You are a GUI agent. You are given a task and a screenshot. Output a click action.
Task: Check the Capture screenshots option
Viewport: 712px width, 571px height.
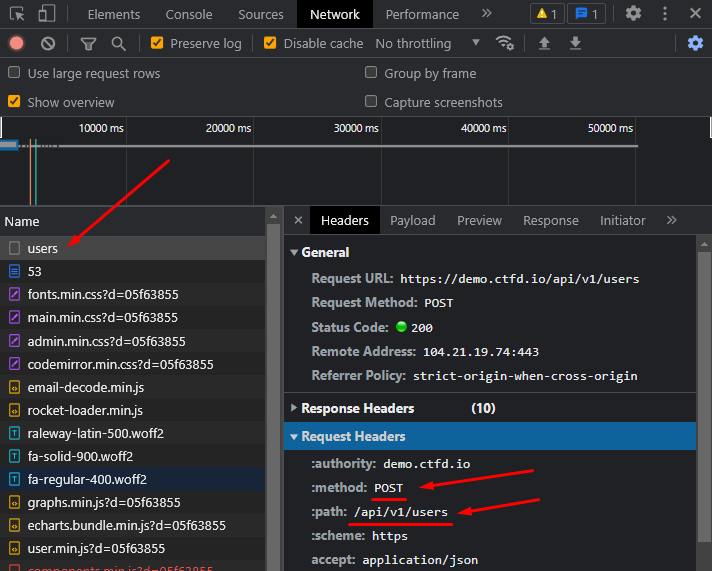coord(371,102)
